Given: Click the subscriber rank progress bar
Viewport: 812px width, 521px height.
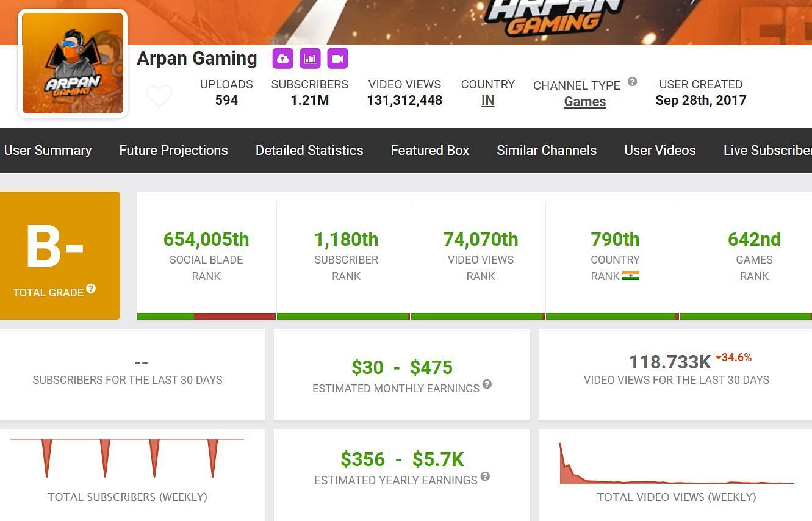Looking at the screenshot, I should (x=343, y=317).
